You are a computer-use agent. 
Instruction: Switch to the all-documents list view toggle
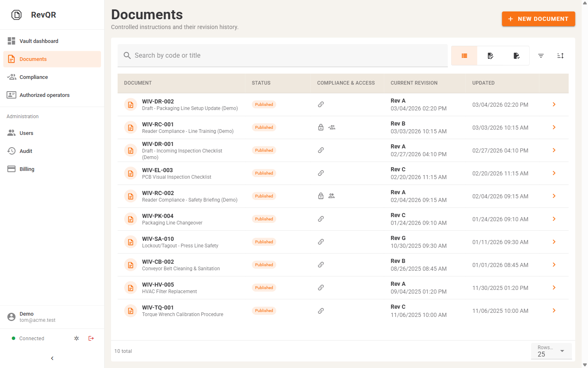point(464,56)
